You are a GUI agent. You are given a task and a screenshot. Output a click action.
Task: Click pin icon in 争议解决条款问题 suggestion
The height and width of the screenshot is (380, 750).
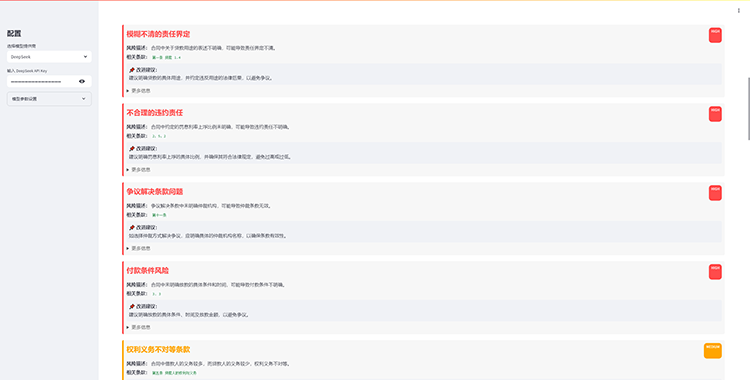[x=132, y=227]
